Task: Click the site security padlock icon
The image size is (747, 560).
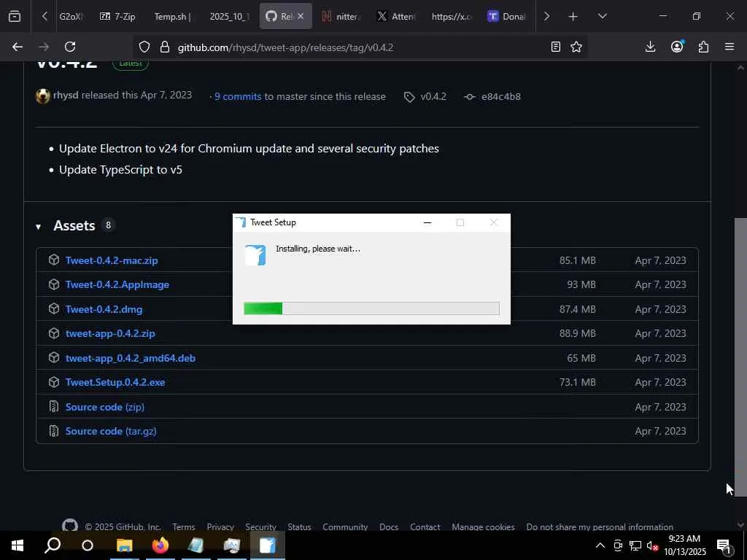Action: [165, 47]
